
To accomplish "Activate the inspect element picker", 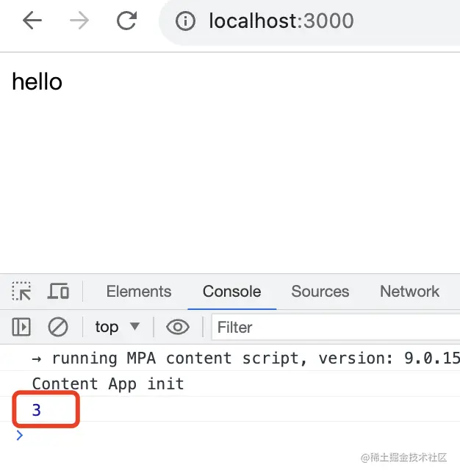I will click(x=21, y=291).
